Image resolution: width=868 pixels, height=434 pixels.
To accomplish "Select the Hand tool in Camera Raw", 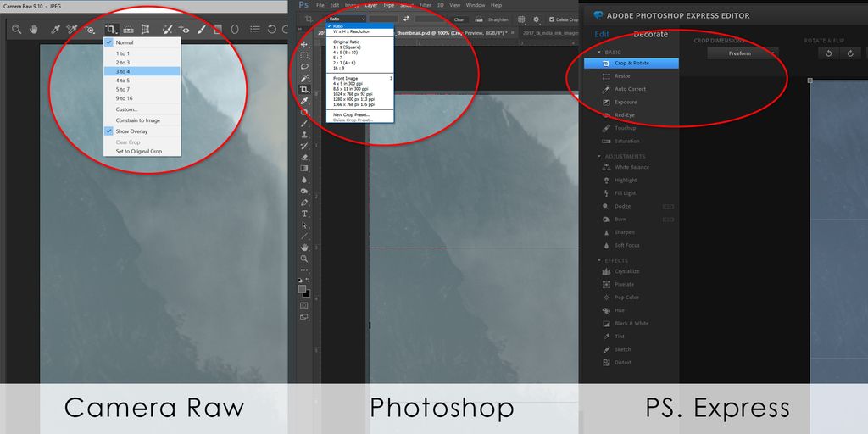I will [34, 30].
